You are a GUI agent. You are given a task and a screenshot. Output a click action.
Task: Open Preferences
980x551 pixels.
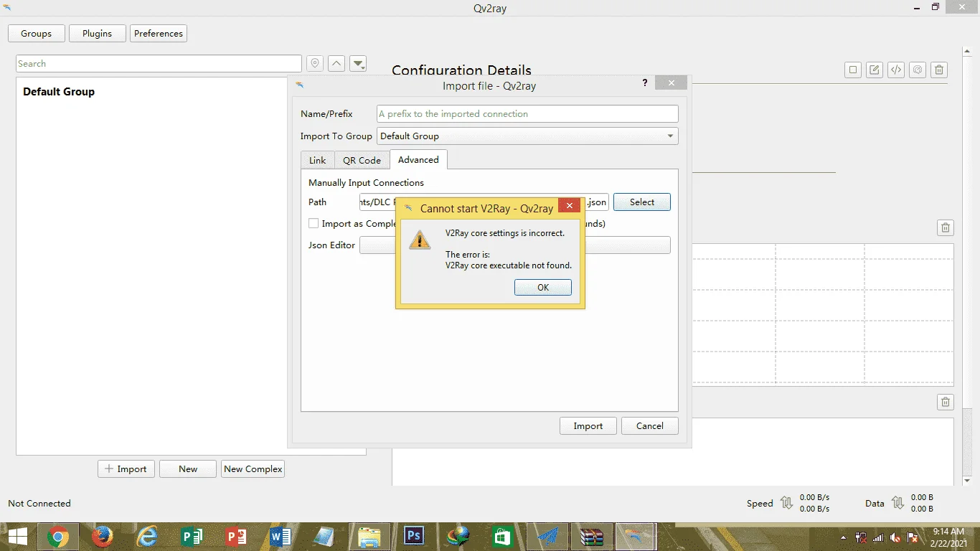tap(159, 33)
